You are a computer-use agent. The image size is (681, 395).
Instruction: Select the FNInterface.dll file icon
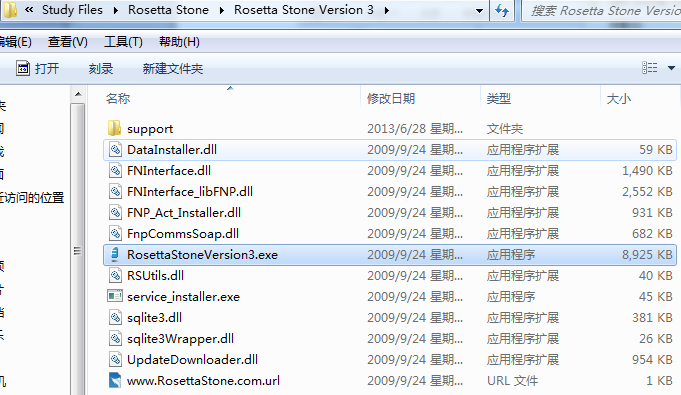tap(115, 170)
